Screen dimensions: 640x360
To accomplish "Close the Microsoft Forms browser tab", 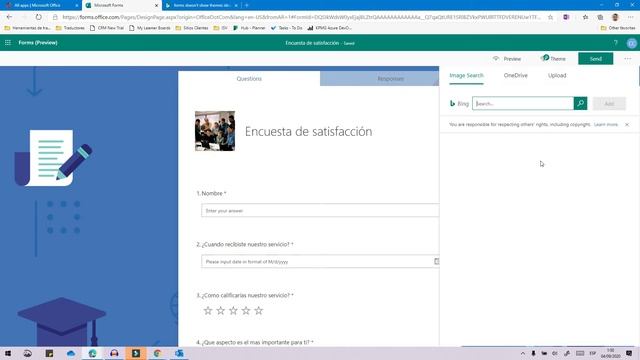I will tap(156, 5).
